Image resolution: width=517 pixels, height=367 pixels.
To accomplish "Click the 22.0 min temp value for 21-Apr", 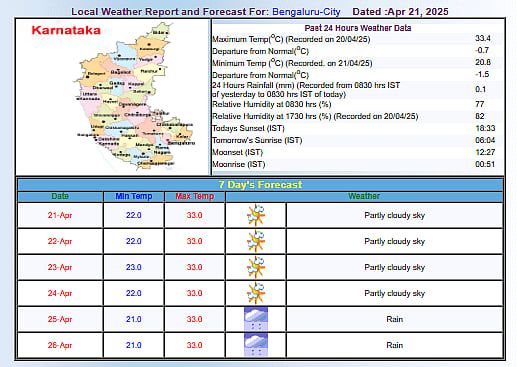I will tap(134, 215).
